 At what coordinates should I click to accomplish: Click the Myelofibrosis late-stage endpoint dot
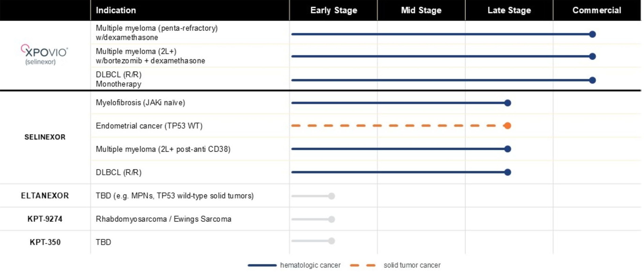point(508,103)
